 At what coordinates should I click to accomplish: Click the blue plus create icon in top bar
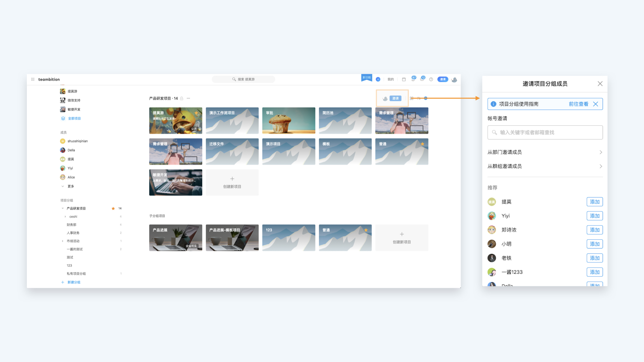coord(378,79)
